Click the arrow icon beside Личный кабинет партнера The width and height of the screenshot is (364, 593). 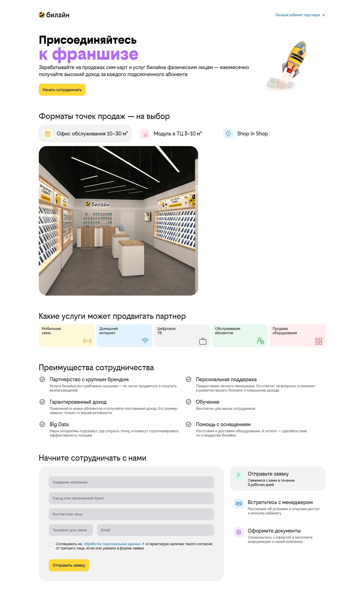coord(323,15)
